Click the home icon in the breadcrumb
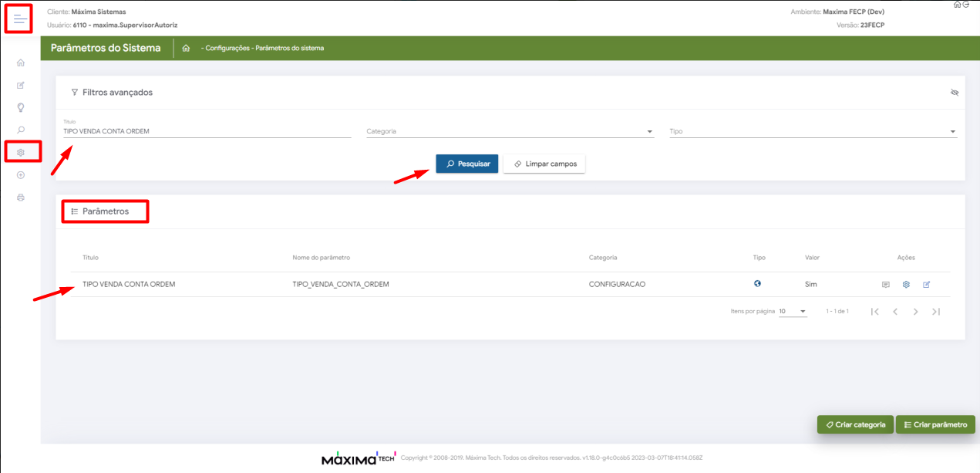 coord(186,48)
